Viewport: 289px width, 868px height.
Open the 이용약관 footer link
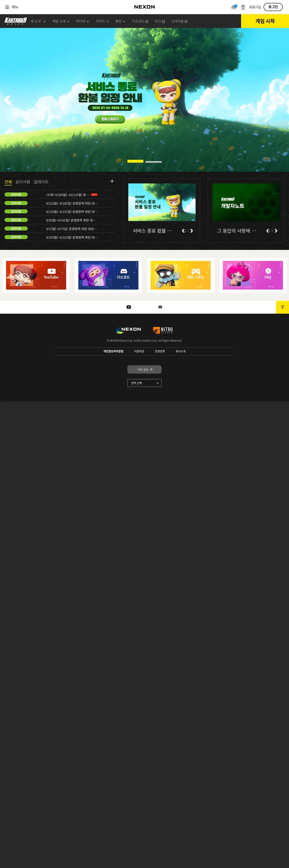click(139, 352)
